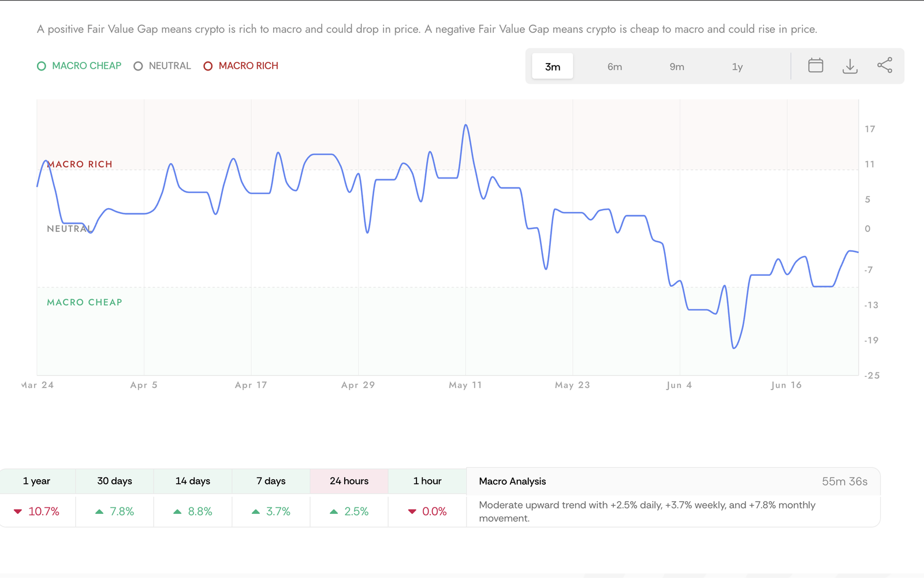Open the calendar date picker icon
Screen dimensions: 924x578
tap(815, 65)
